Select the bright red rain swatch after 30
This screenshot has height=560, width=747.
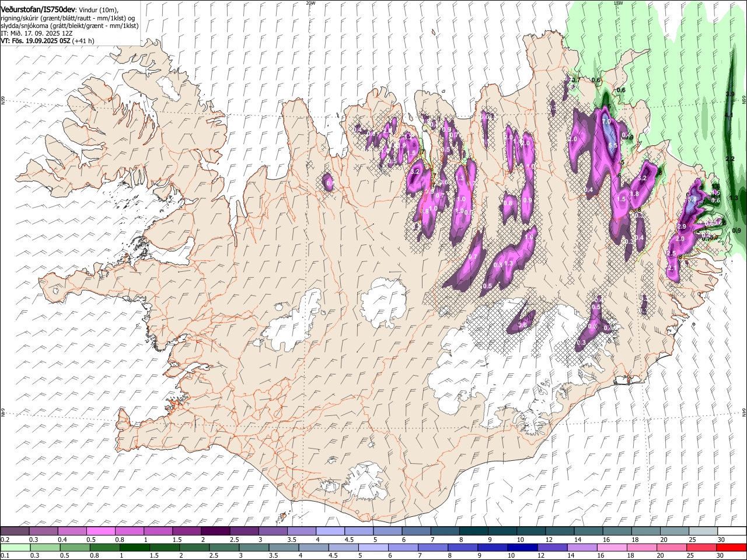(x=730, y=548)
